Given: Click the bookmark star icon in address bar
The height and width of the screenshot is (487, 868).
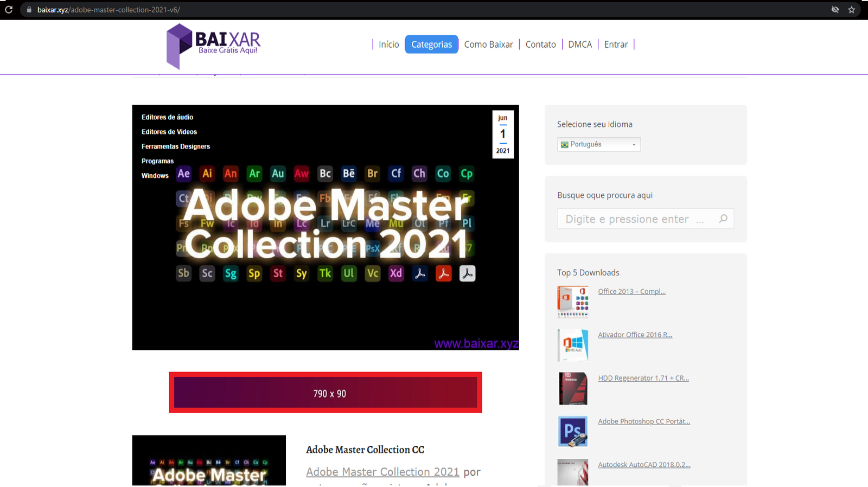Looking at the screenshot, I should 851,10.
